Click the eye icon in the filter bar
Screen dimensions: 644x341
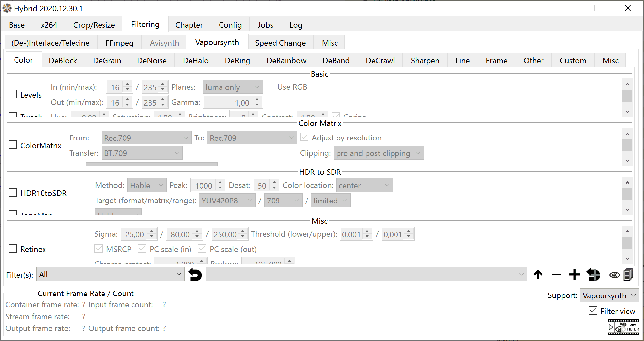[x=614, y=275]
